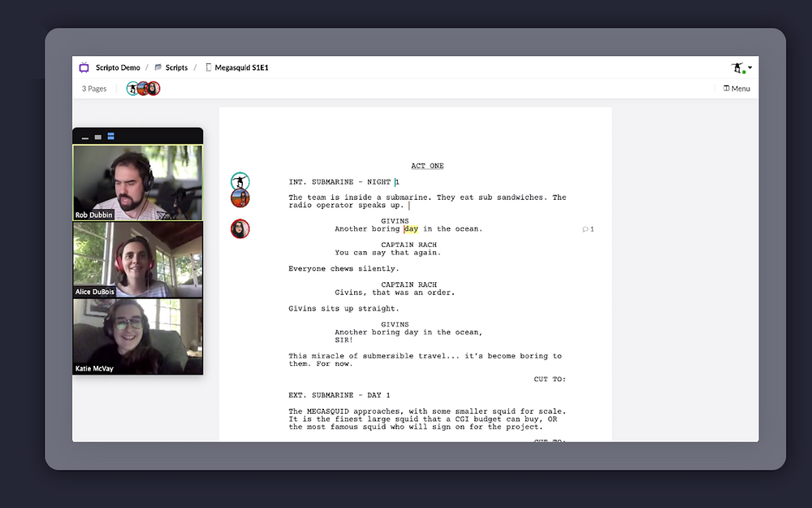Click 'Givins, that was an order.' dialogue
The height and width of the screenshot is (508, 812).
coord(395,293)
